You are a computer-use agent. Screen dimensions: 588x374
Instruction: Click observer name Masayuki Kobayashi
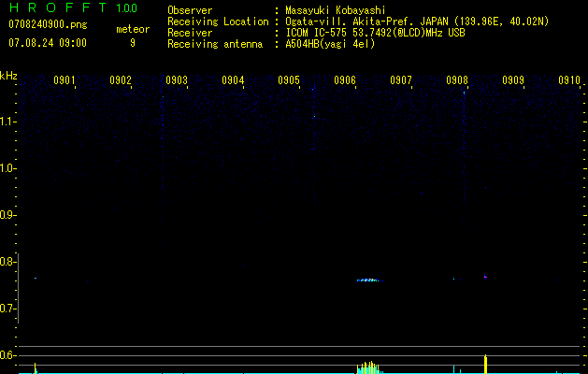pos(336,10)
